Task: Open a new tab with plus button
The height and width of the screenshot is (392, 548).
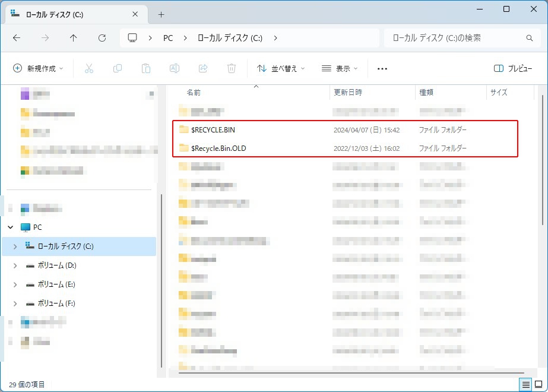Action: (x=161, y=14)
